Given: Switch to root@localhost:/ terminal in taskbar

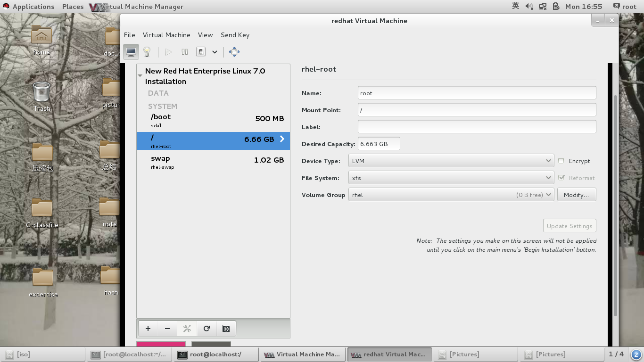Looking at the screenshot, I should 216,354.
